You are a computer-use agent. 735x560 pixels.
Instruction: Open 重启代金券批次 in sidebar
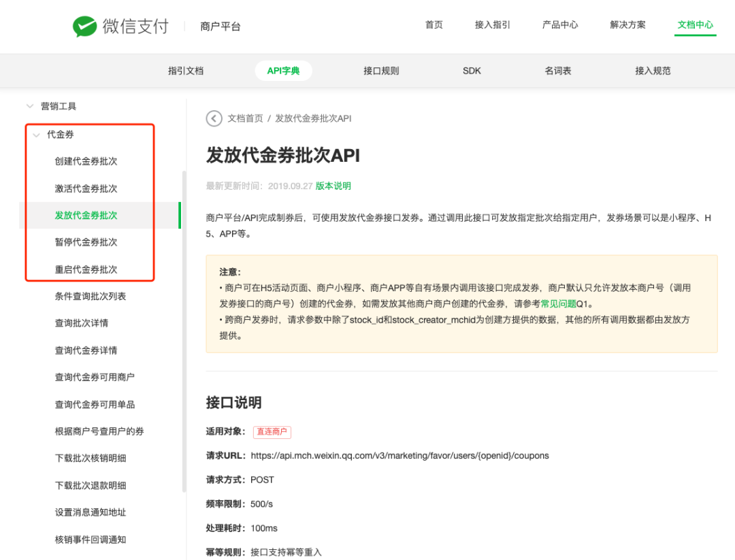click(86, 269)
